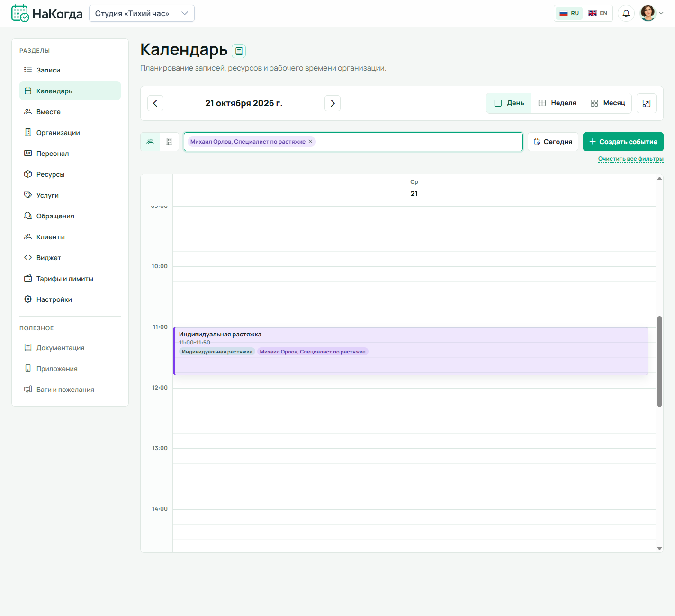
Task: Open the Ресурсы cube icon
Action: click(x=28, y=174)
